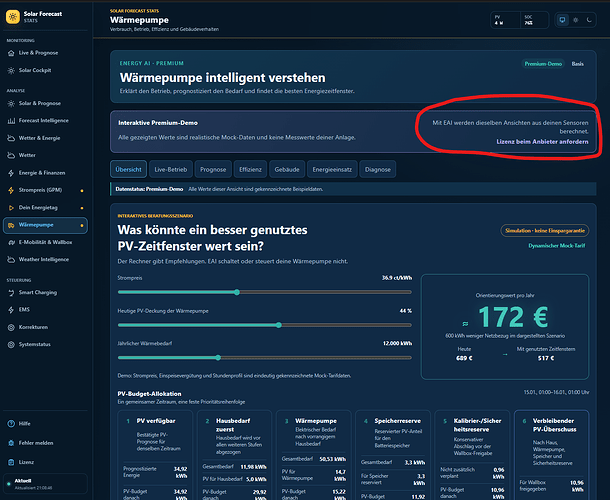Click the '12.000 kWh' Wärmebedarf value
Viewport: 610px width, 500px height.
click(397, 343)
